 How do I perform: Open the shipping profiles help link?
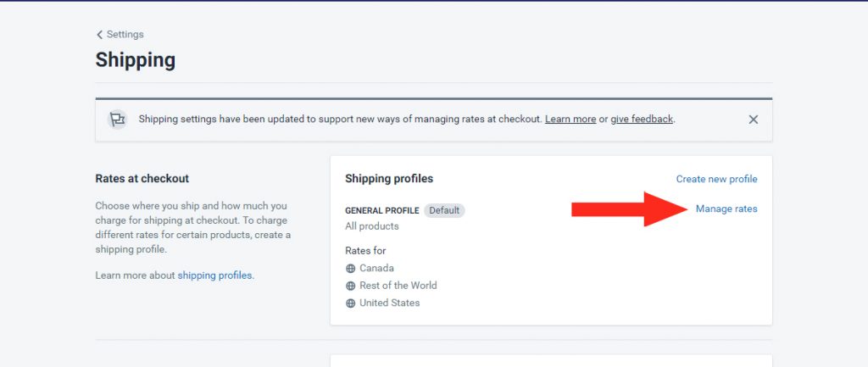pyautogui.click(x=215, y=275)
